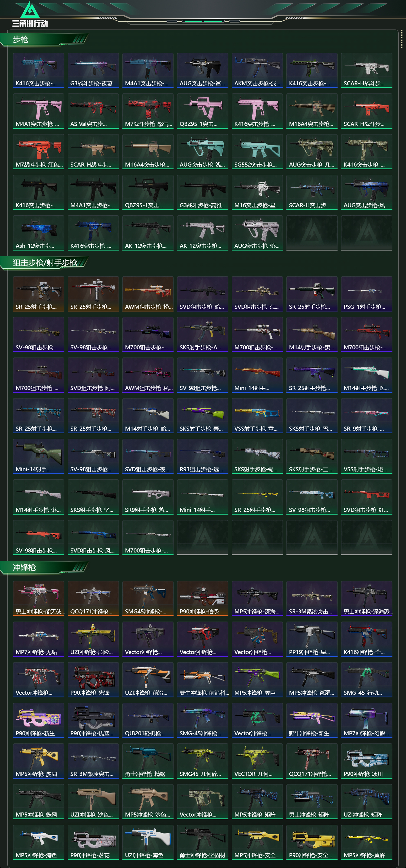This screenshot has width=406, height=868.
Task: View the PSG-1射手步枪 skin tile
Action: pos(366,294)
